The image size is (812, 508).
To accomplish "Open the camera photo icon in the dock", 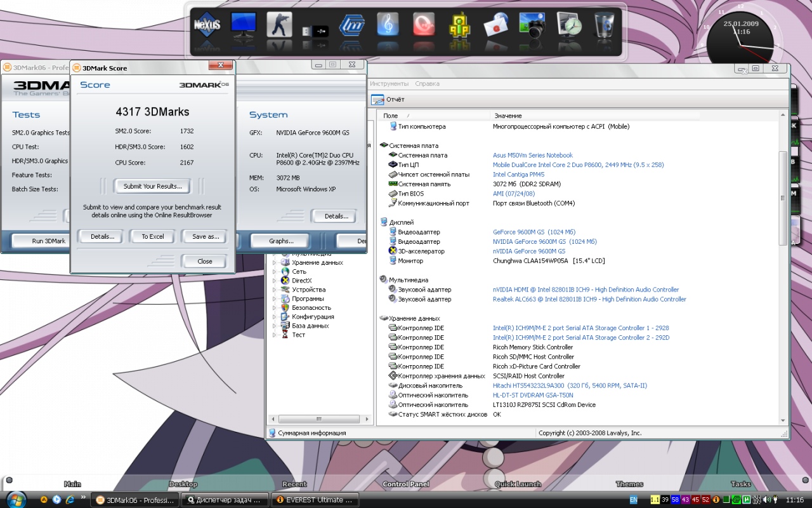I will point(532,25).
